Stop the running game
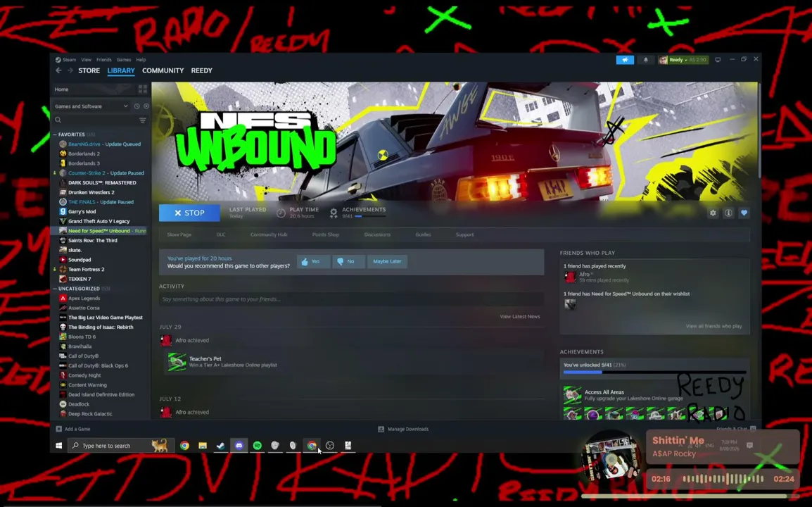812x507 pixels. [189, 213]
